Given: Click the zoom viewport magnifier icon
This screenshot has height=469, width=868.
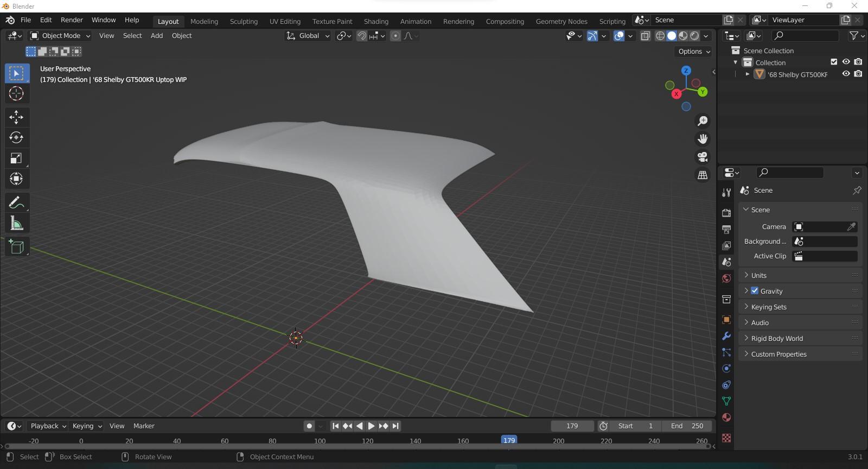Looking at the screenshot, I should coord(703,121).
